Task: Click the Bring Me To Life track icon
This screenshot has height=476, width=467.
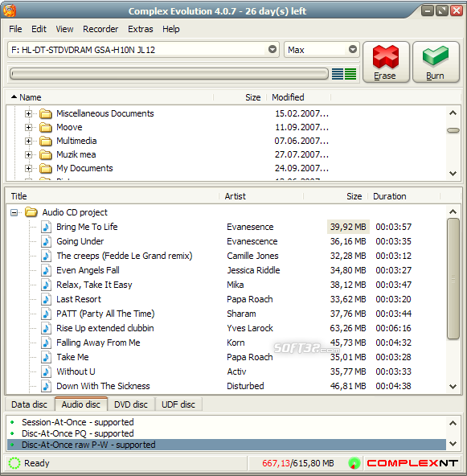Action: [46, 227]
